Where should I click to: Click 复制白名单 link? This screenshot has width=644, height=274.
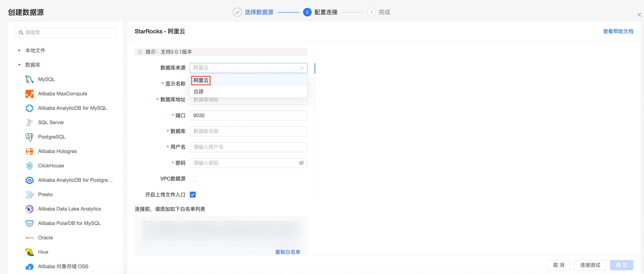tap(288, 252)
